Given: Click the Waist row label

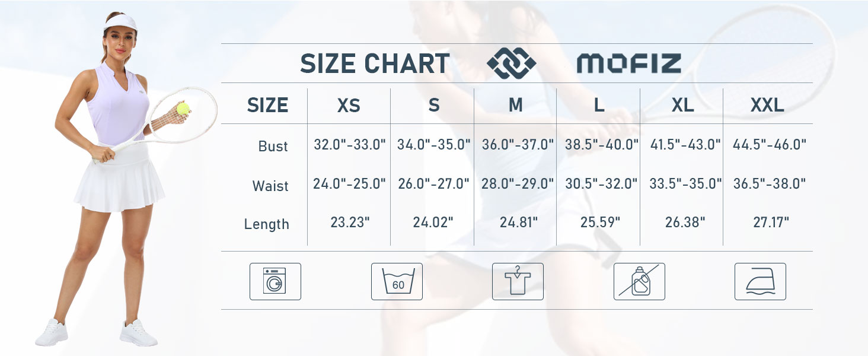Looking at the screenshot, I should pos(270,186).
